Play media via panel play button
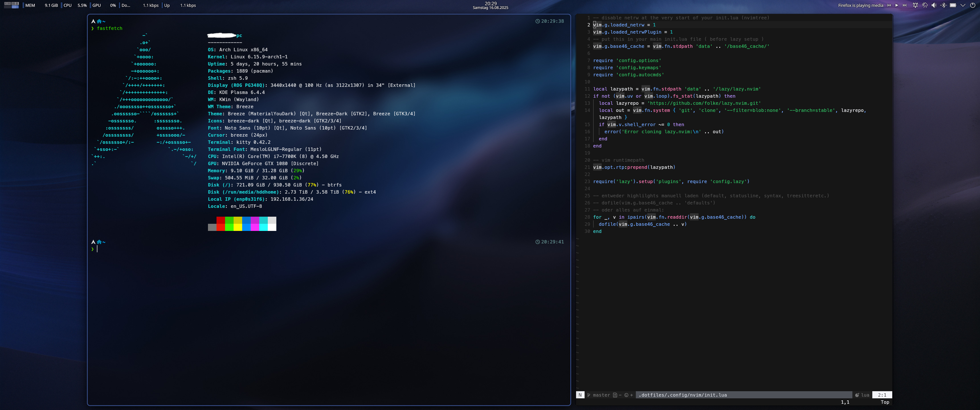Screen dimensions: 980x410 897,5
